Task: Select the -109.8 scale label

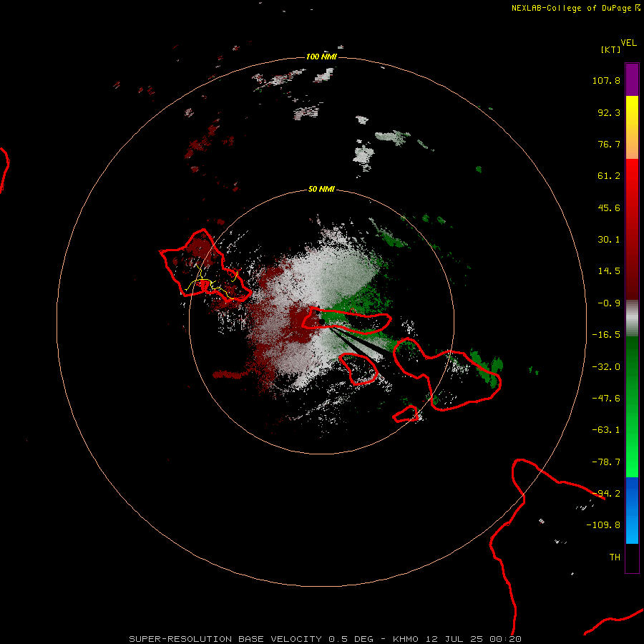Action: click(603, 525)
